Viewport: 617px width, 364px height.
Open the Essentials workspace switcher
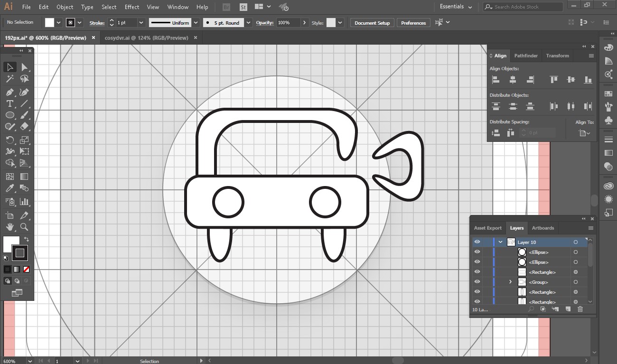point(456,7)
